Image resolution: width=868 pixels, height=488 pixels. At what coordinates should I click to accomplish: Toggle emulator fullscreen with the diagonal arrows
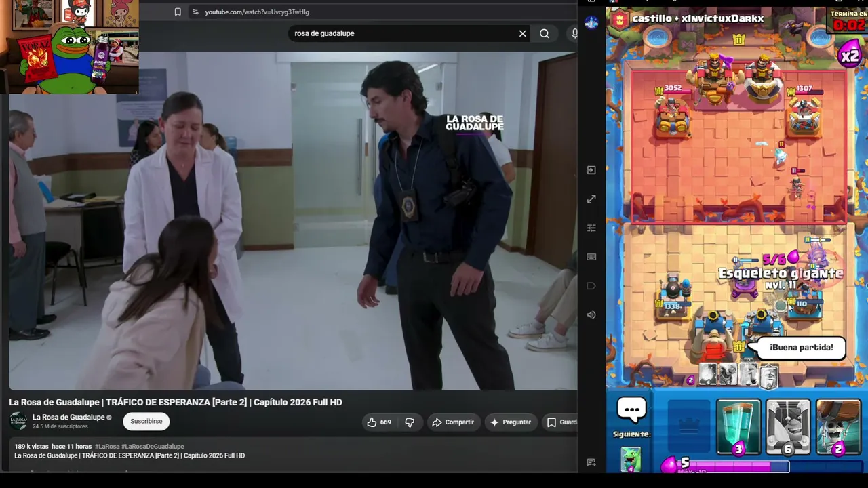tap(591, 199)
